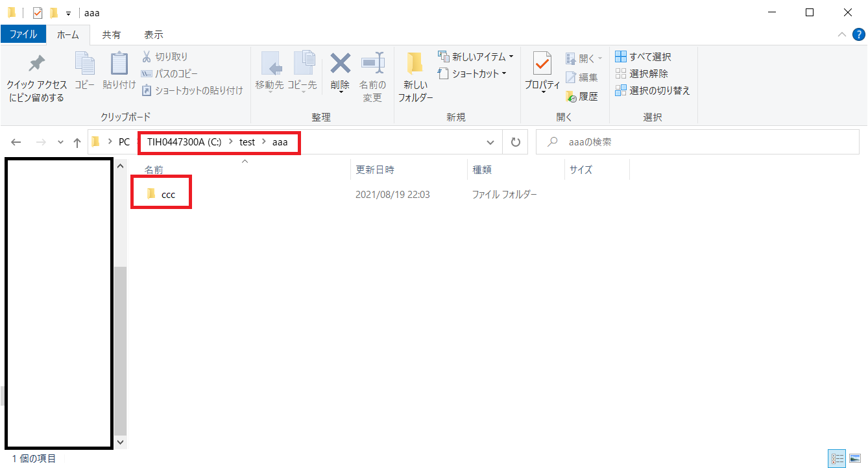
Task: Sort by Name (名前) column header
Action: (154, 169)
